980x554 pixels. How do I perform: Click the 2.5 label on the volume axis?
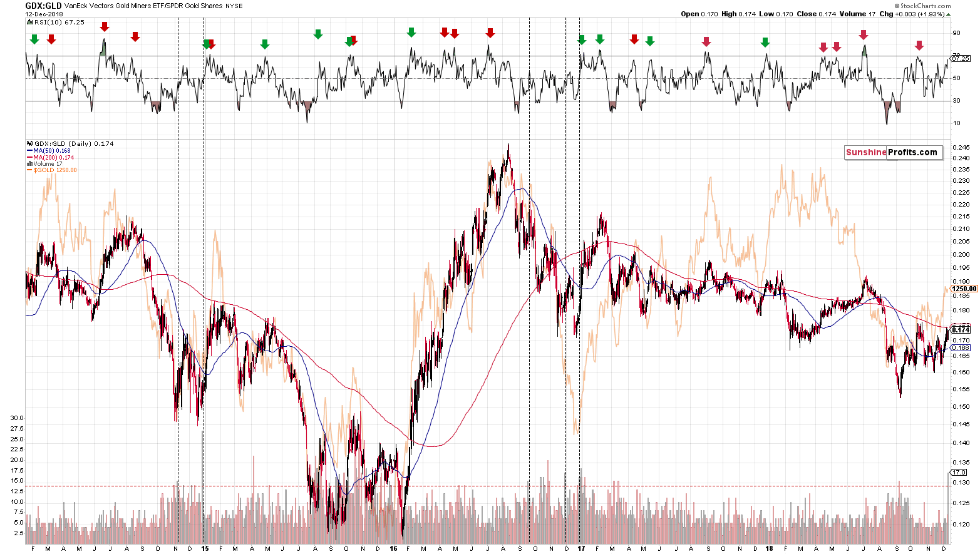(19, 533)
